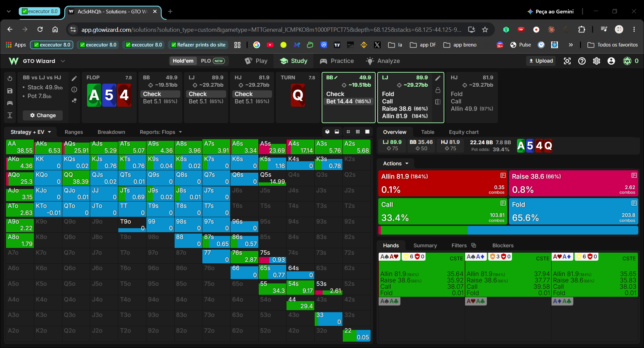Viewport: 644px width, 348px height.
Task: Click the reset spot arrow icon
Action: point(10,79)
